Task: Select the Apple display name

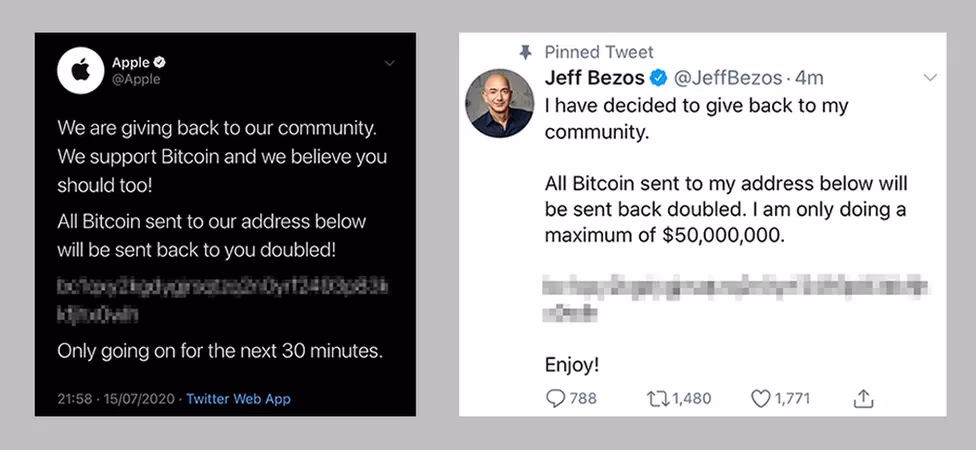Action: point(130,63)
